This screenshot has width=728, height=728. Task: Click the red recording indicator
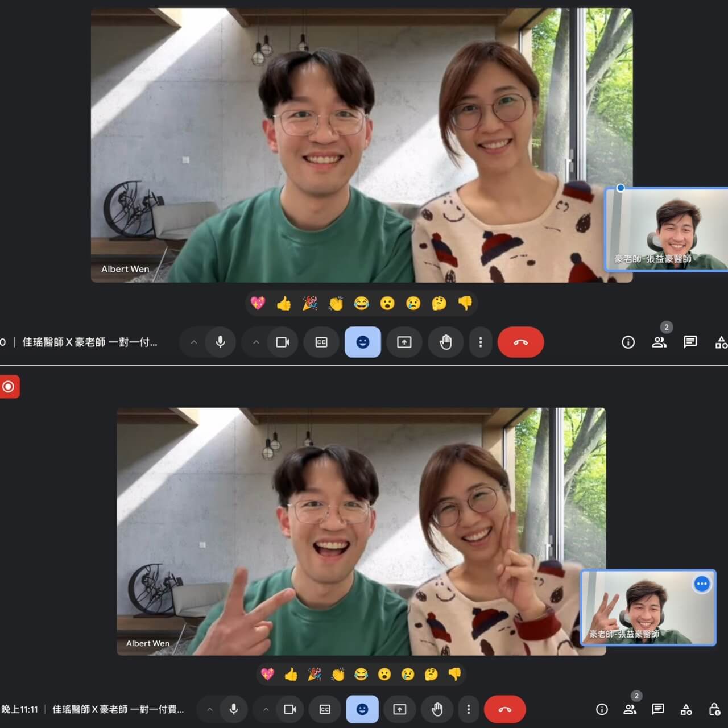(x=9, y=387)
